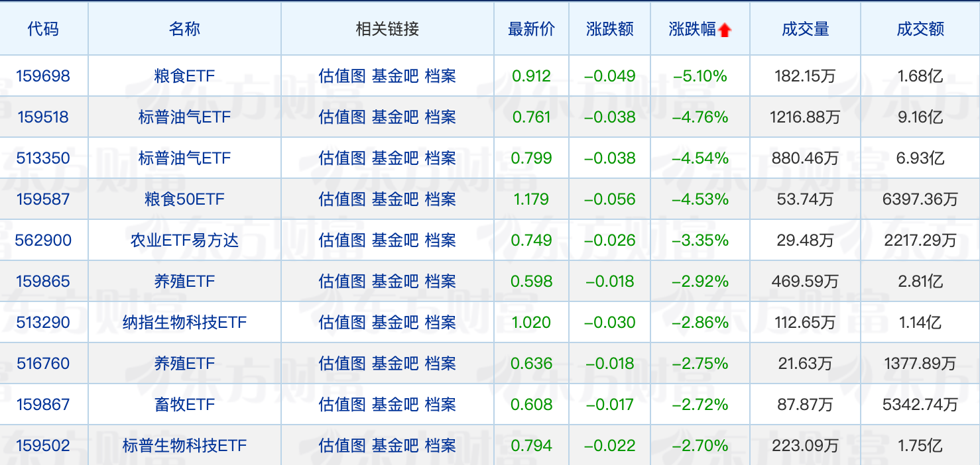The image size is (980, 465).
Task: Open 农业ETF易方达 name link
Action: coord(184,240)
